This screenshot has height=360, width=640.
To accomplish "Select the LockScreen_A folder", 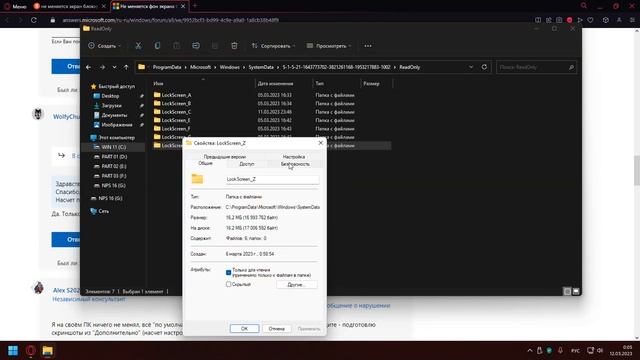I will pos(176,95).
